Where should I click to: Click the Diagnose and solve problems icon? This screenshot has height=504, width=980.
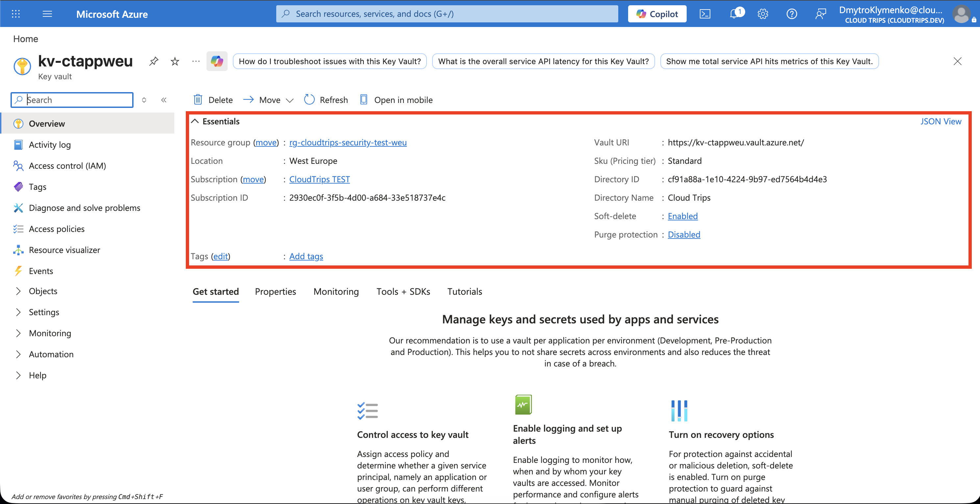tap(18, 208)
